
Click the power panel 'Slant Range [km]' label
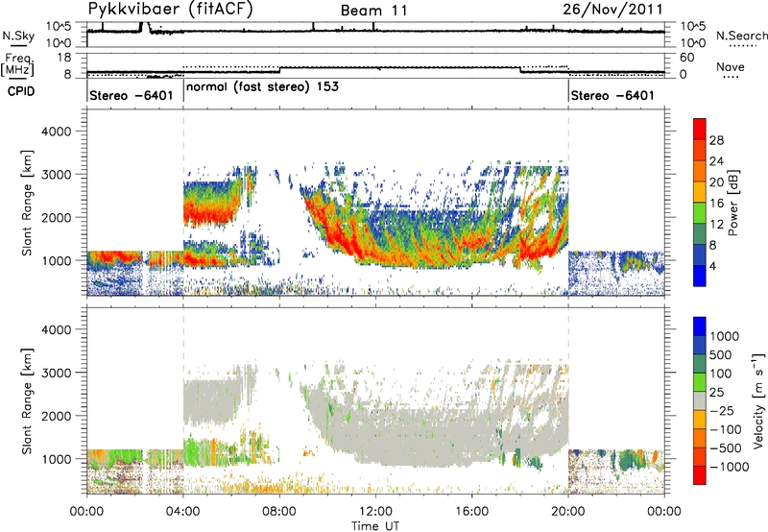[x=27, y=203]
